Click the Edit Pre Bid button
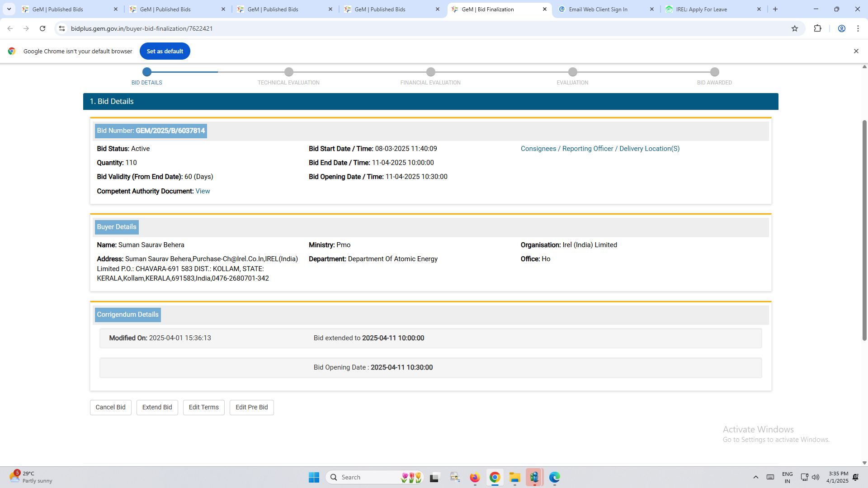Viewport: 868px width, 488px height. (x=252, y=408)
